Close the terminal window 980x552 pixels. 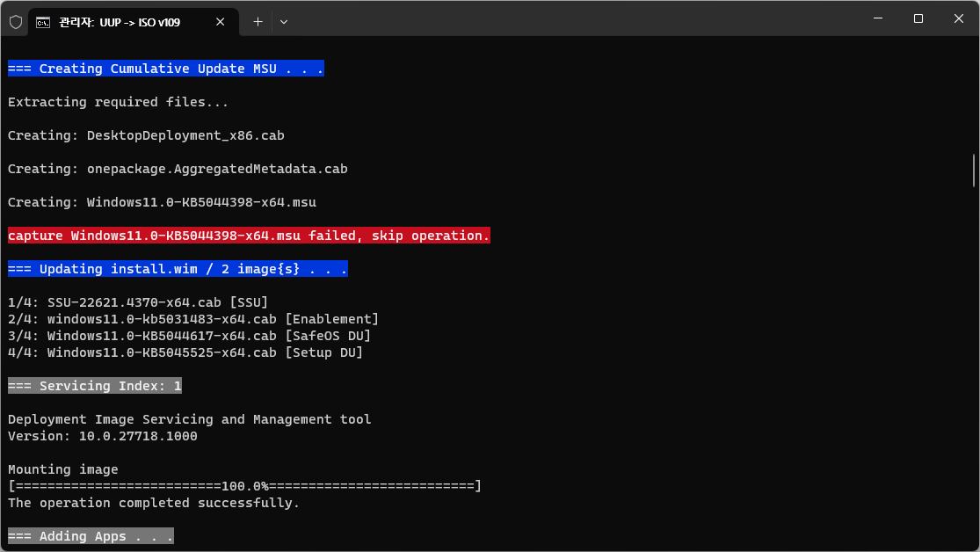point(958,18)
